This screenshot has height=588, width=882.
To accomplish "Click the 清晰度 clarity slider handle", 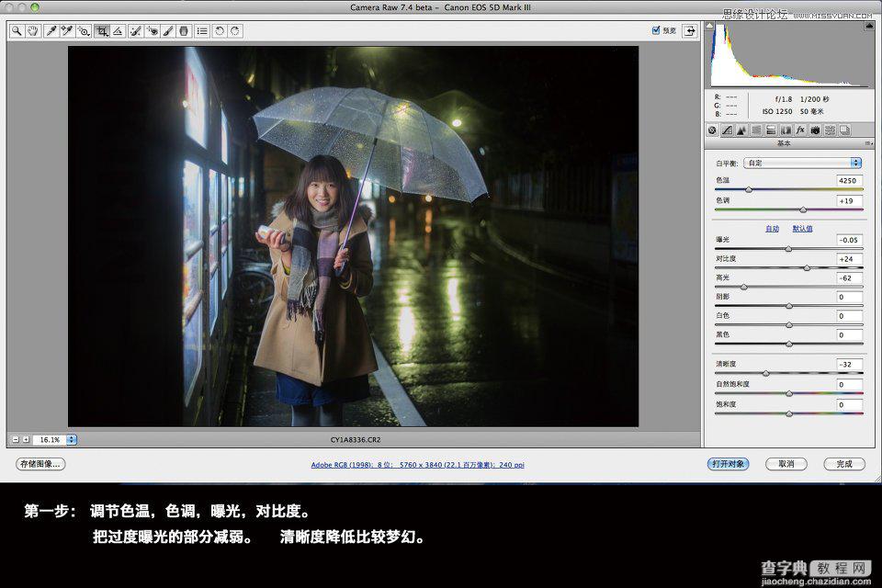I will pyautogui.click(x=765, y=373).
